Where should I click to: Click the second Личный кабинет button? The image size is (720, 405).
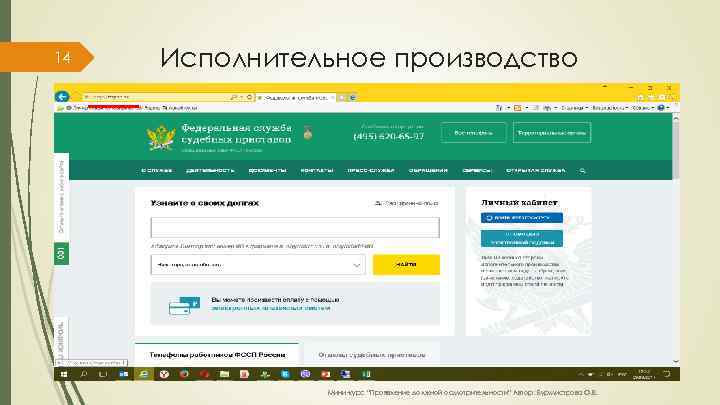pyautogui.click(x=522, y=238)
